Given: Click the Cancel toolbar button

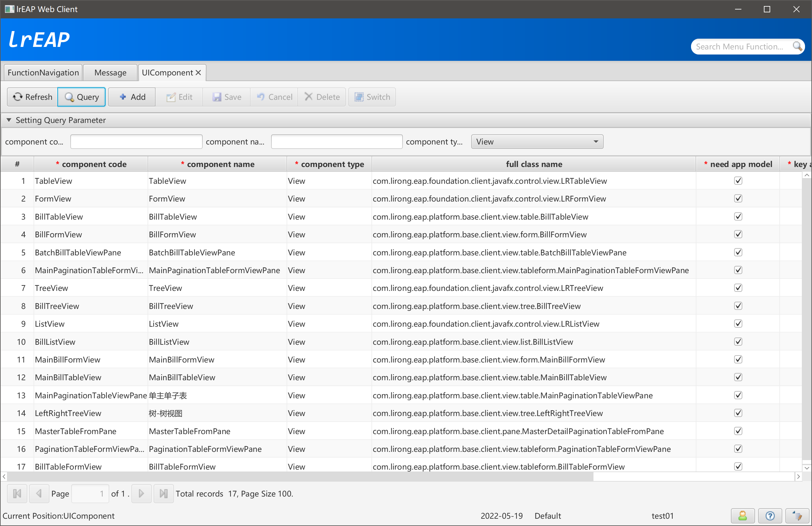Looking at the screenshot, I should pos(274,97).
